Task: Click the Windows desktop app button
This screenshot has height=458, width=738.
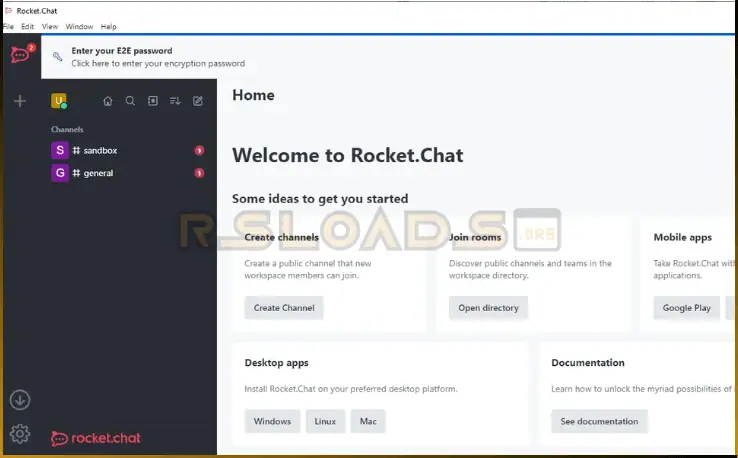Action: coord(272,421)
